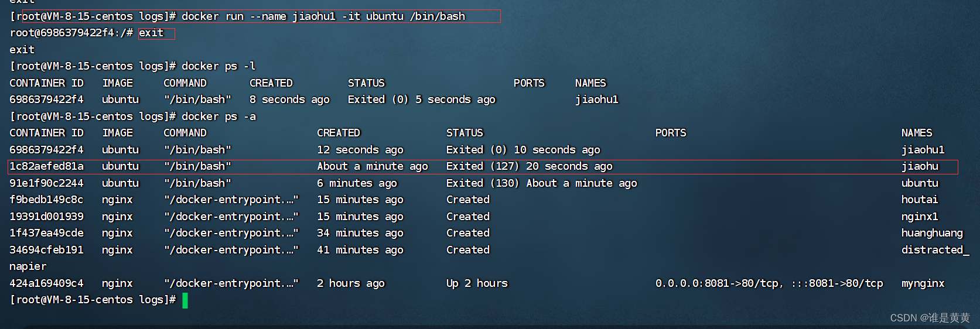
Task: Click container ID 34694cfeb191
Action: pyautogui.click(x=47, y=250)
